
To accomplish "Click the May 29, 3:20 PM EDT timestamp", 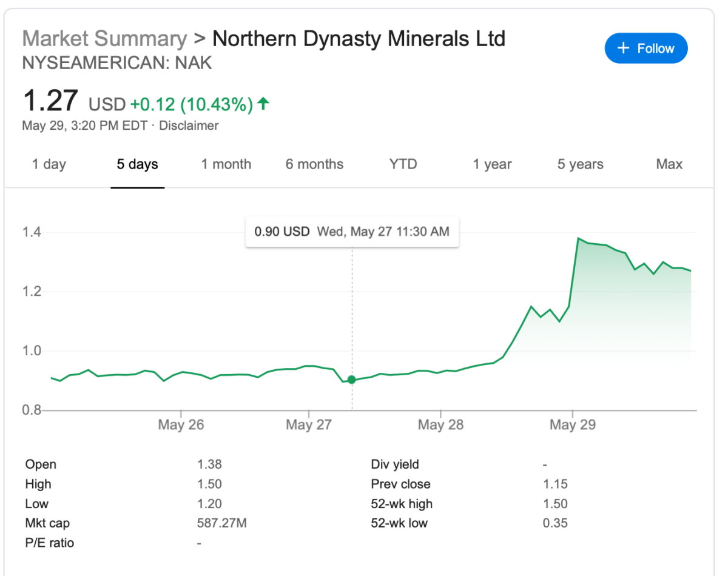I will coord(84,126).
